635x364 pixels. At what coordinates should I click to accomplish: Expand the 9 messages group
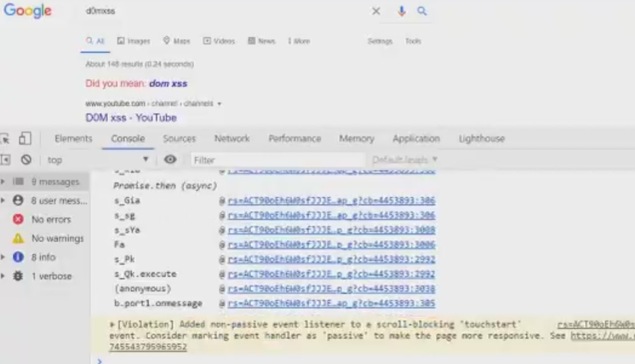(3, 182)
